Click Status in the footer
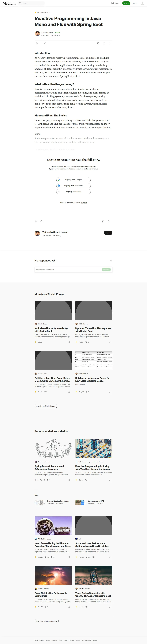The image size is (147, 644). (x=42, y=640)
